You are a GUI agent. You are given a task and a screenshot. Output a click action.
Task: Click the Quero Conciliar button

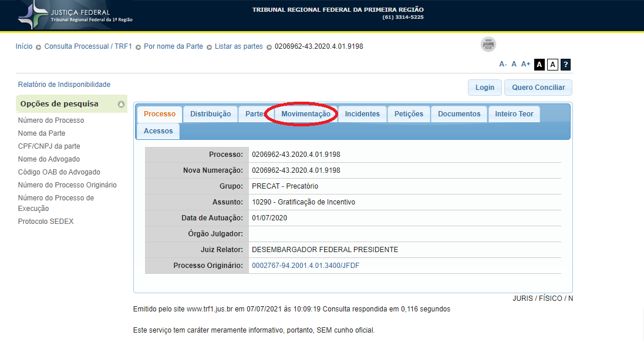(x=538, y=88)
